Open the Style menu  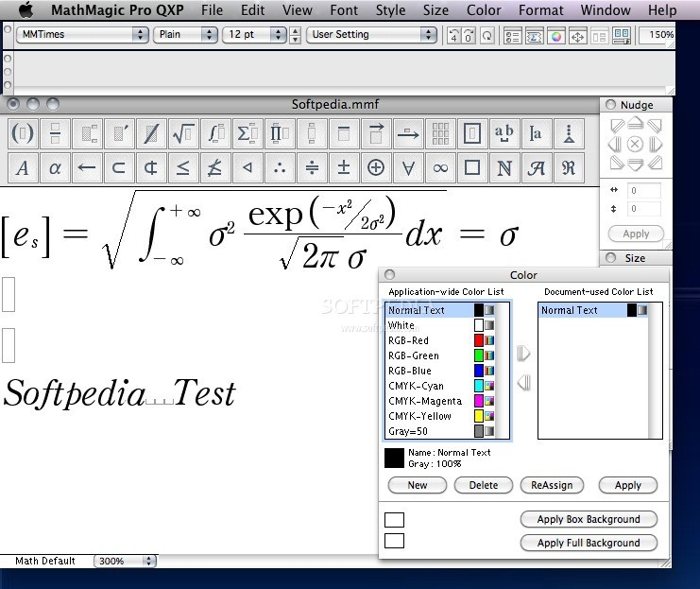pos(391,9)
